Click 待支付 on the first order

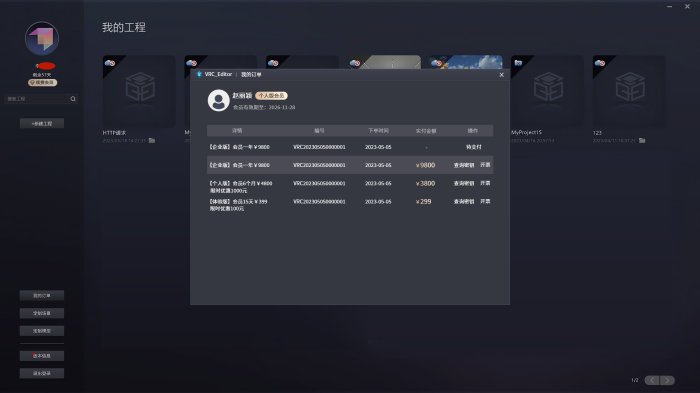pos(474,147)
